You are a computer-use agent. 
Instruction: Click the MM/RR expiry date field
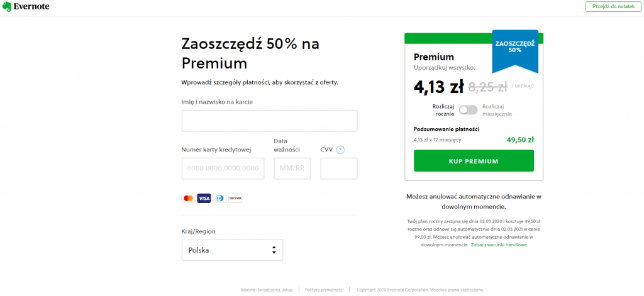tap(292, 168)
